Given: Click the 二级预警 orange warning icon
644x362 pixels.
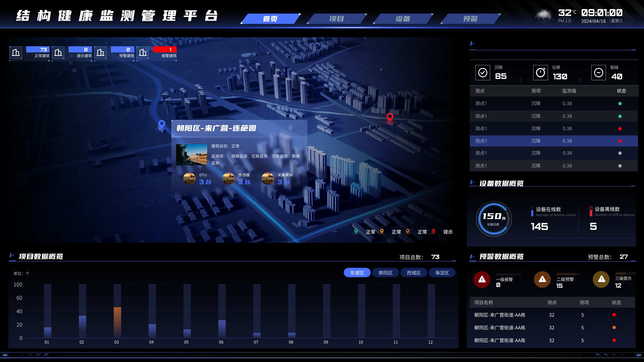Looking at the screenshot, I should coord(542,279).
